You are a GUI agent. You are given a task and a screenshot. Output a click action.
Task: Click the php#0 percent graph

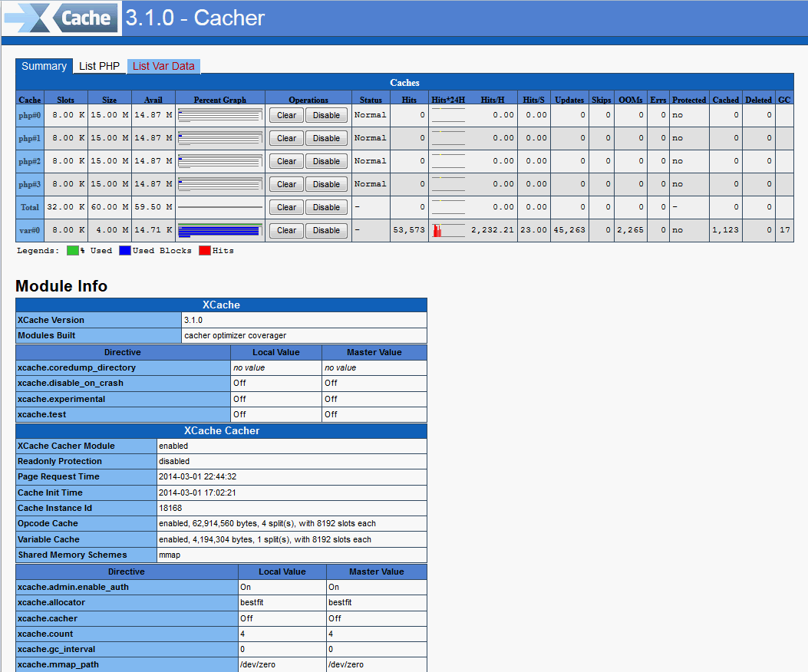[x=220, y=115]
